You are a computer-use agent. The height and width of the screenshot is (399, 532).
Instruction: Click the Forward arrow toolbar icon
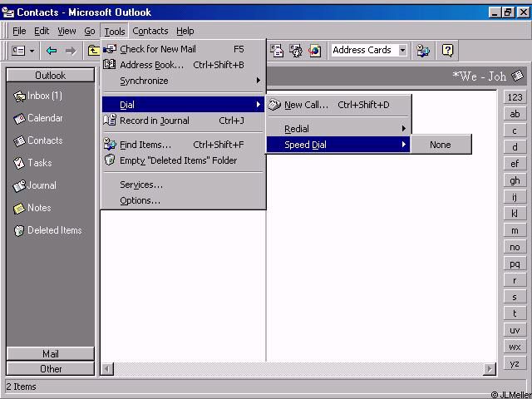[71, 51]
